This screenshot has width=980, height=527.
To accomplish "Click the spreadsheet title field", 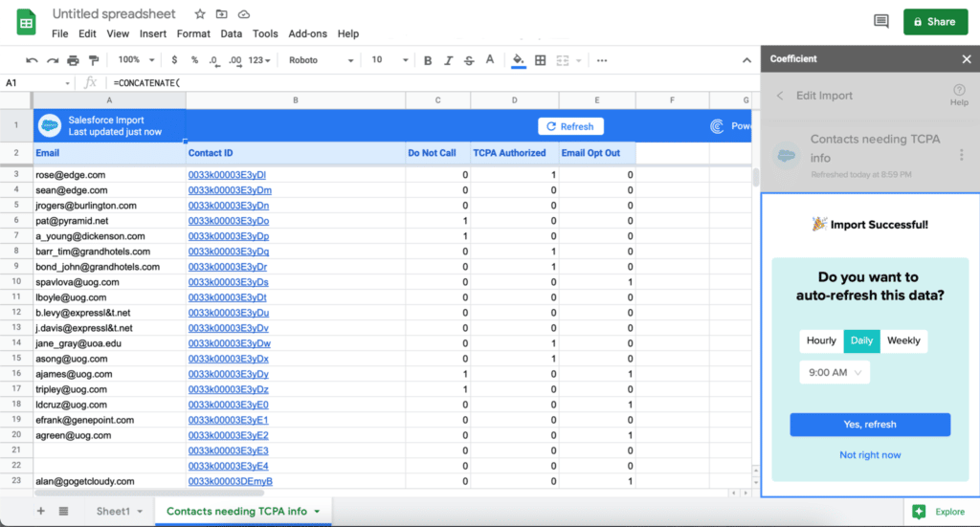I will click(114, 13).
